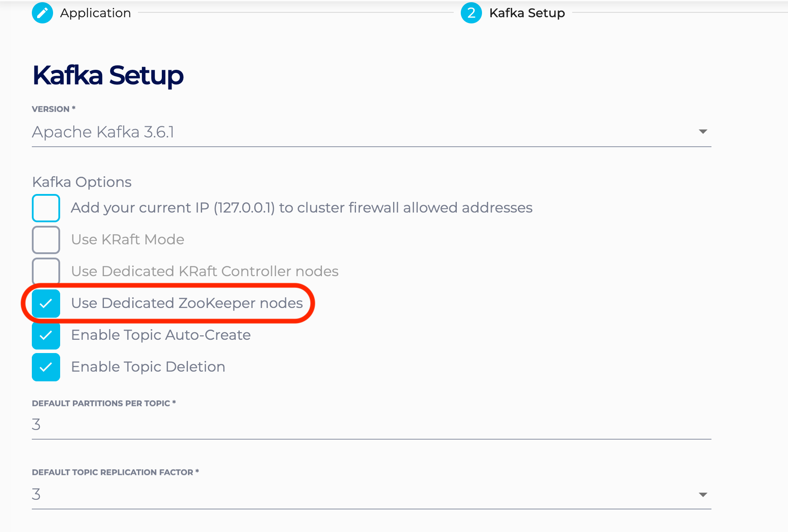Enable adding current IP to firewall

point(46,208)
